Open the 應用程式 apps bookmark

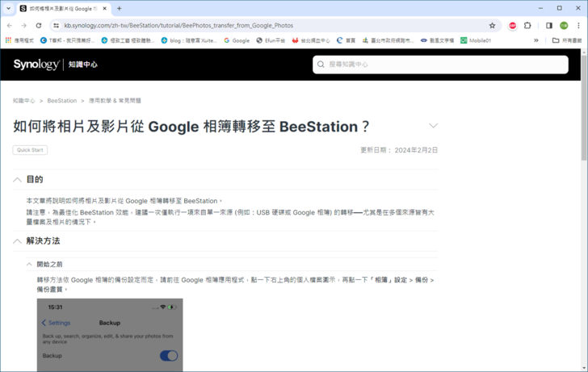19,40
